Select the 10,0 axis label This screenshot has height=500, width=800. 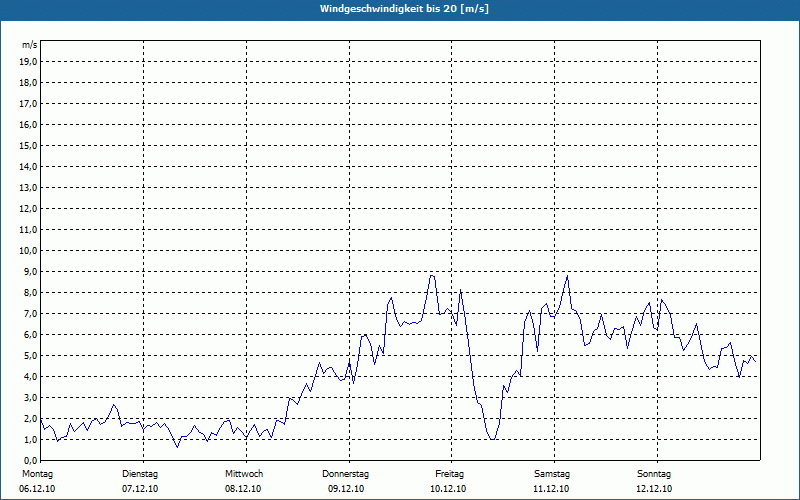coord(28,251)
